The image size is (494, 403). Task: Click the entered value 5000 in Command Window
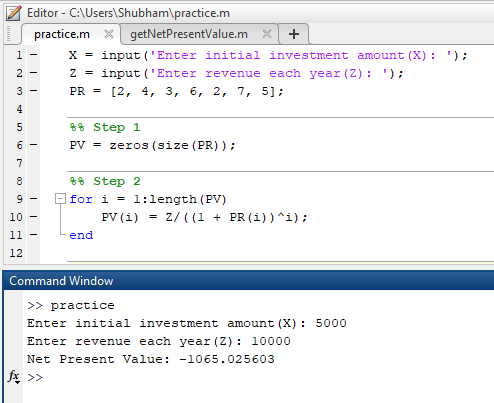(331, 323)
